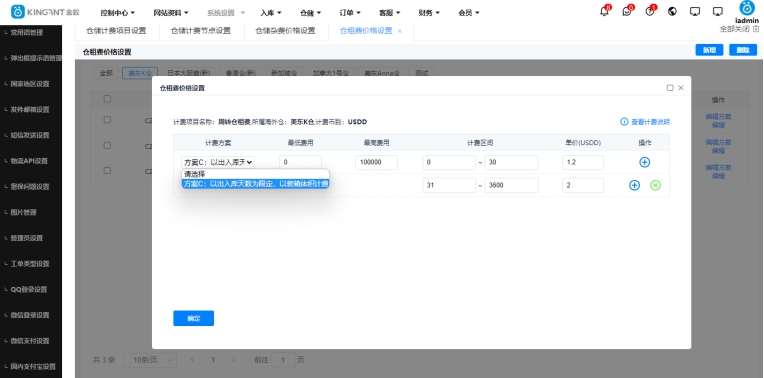Select 加拿大1号仓 warehouse tab
The width and height of the screenshot is (764, 378).
pyautogui.click(x=331, y=73)
